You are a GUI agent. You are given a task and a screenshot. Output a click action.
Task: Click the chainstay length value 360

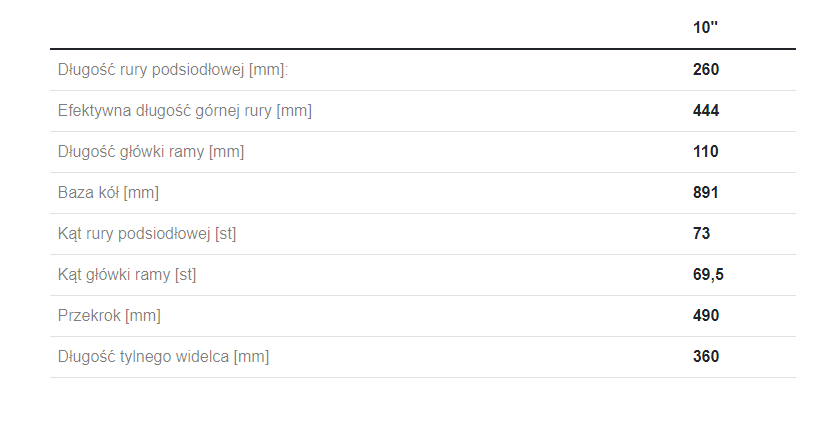click(x=706, y=357)
